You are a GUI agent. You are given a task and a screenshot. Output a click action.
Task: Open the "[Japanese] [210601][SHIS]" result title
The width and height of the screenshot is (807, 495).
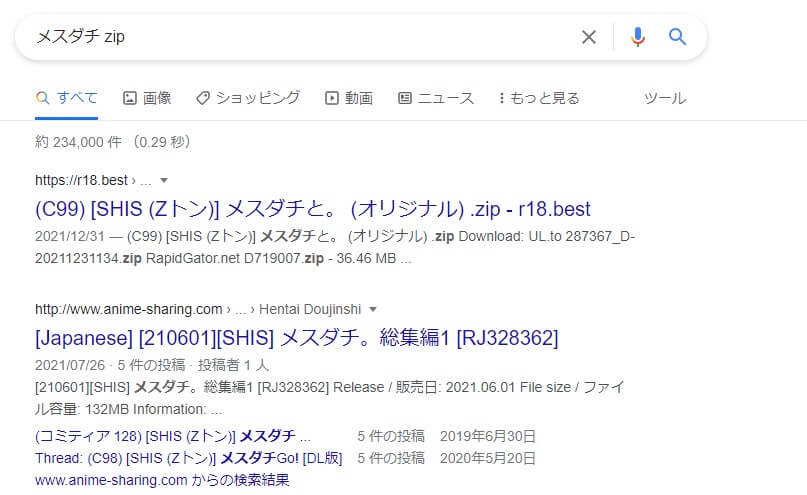(296, 338)
